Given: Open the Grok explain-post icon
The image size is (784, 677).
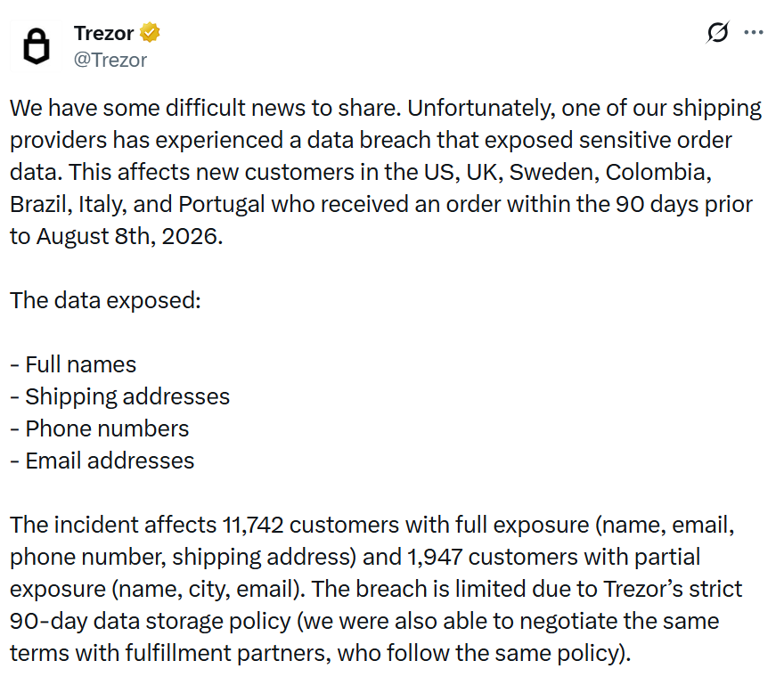Looking at the screenshot, I should click(x=718, y=32).
